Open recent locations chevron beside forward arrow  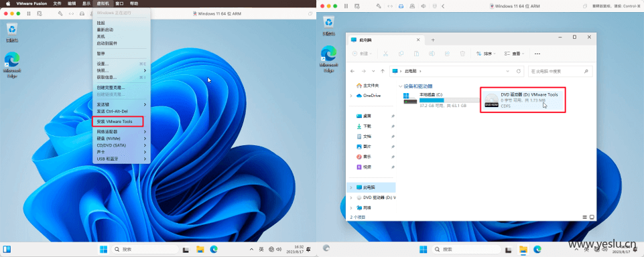373,71
